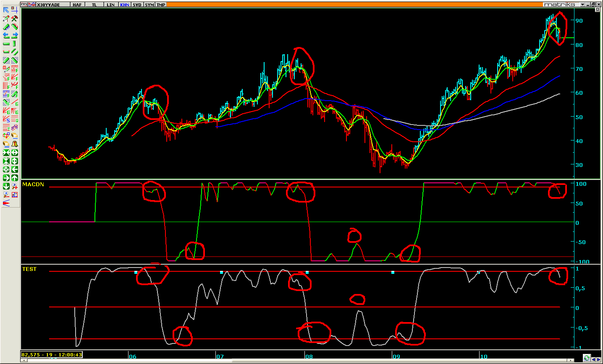Toggle the SVD option in the header

[x=137, y=5]
